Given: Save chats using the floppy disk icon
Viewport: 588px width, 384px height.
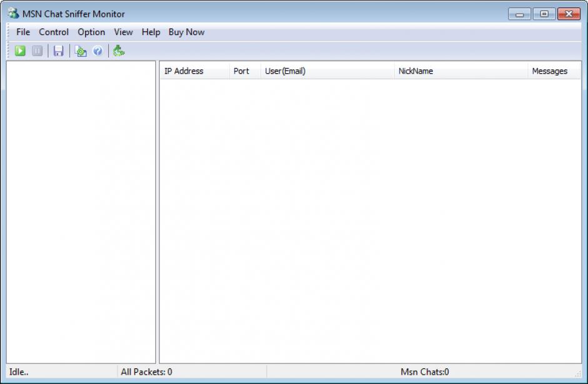Looking at the screenshot, I should [59, 51].
